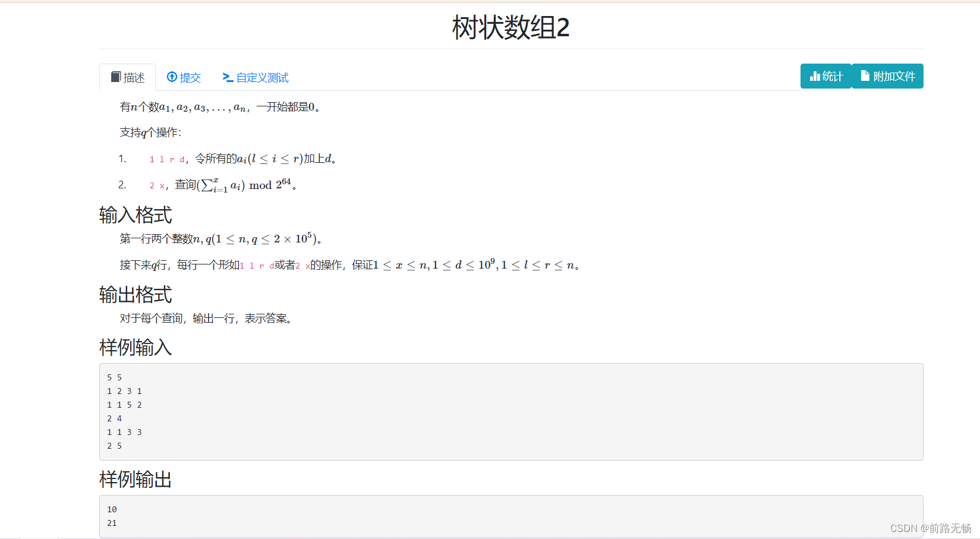Click sample input last line '2 5'
Screen dimensions: 980x539
click(114, 446)
